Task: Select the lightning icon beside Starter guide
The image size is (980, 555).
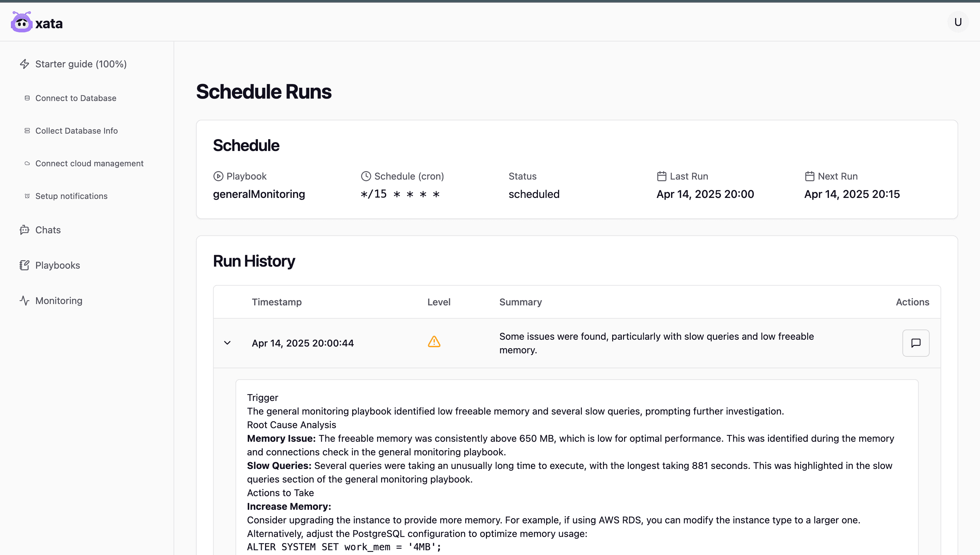Action: coord(24,64)
